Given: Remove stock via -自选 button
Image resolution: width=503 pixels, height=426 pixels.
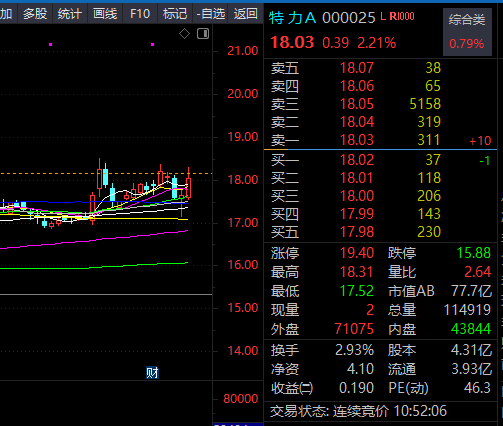Looking at the screenshot, I should tap(211, 14).
